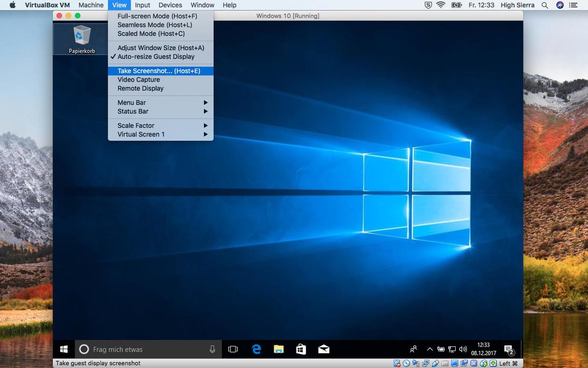
Task: Click the Left ⌘ host key indicator
Action: coord(509,364)
